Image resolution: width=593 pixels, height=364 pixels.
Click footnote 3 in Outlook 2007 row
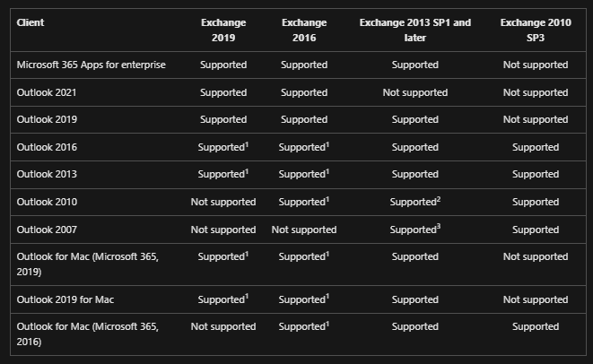point(439,227)
